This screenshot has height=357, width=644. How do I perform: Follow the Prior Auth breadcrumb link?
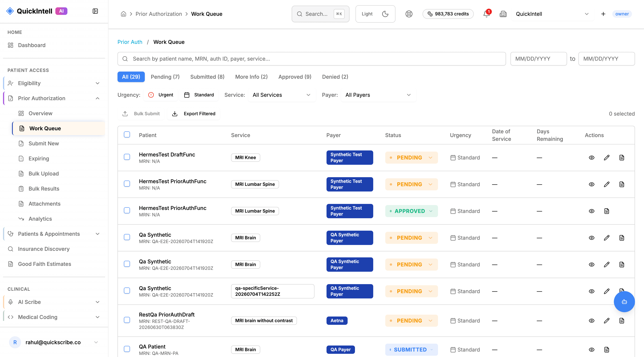(x=130, y=42)
